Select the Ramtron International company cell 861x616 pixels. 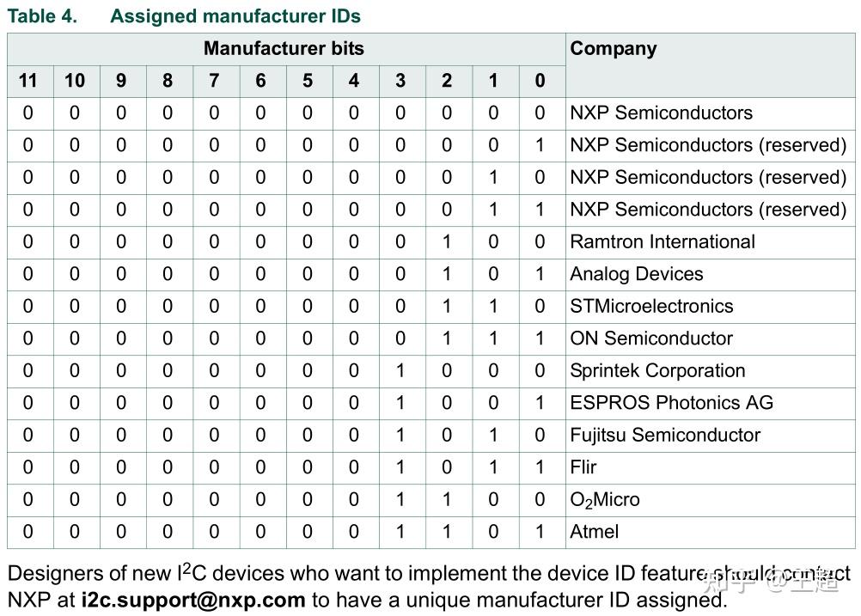point(663,242)
